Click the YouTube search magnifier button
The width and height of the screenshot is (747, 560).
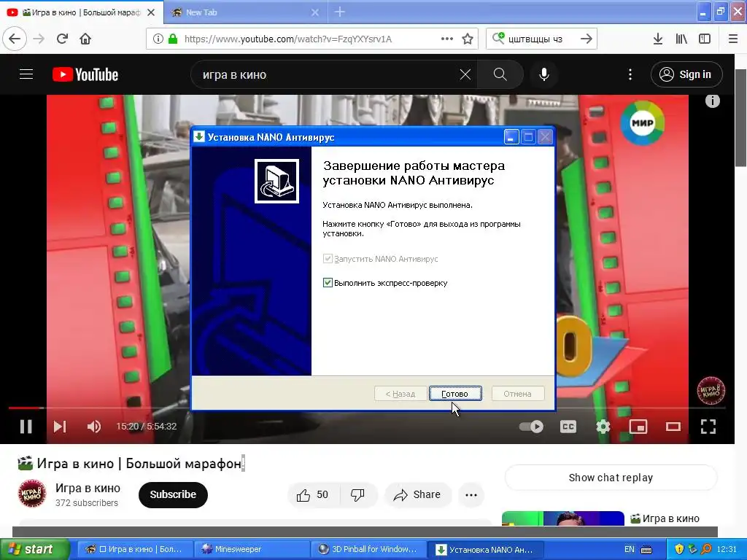tap(500, 74)
